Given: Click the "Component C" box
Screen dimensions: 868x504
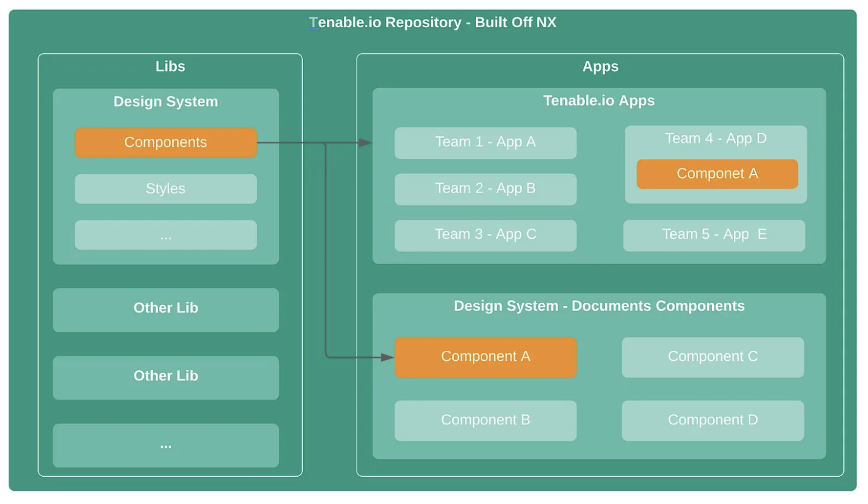Looking at the screenshot, I should [713, 357].
